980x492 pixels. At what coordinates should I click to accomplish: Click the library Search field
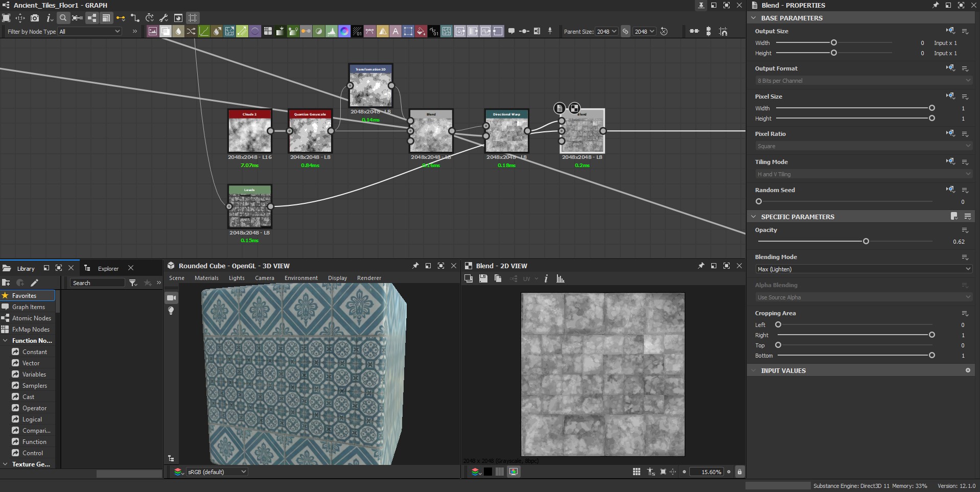(98, 283)
